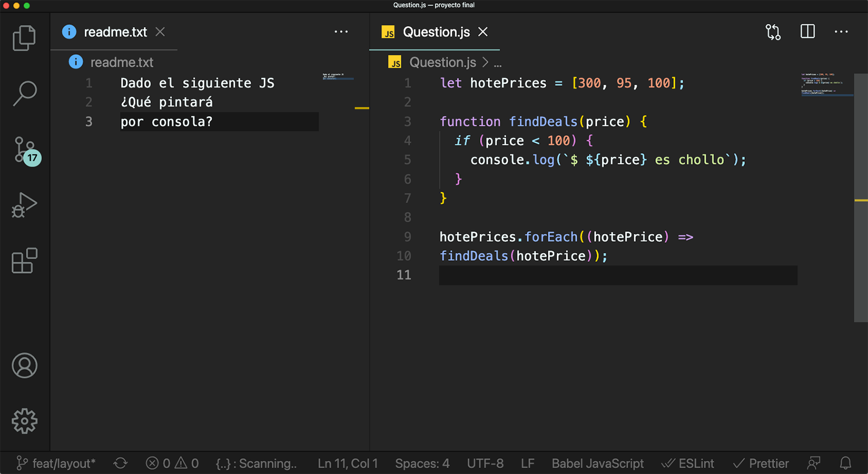Viewport: 868px width, 474px height.
Task: Expand the Question.js breadcrumb ellipsis
Action: click(x=497, y=63)
